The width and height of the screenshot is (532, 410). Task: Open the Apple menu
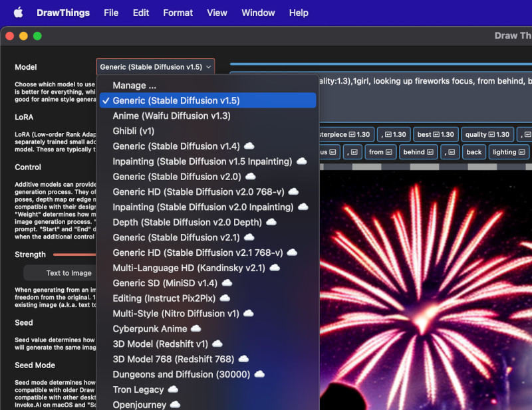(x=18, y=13)
